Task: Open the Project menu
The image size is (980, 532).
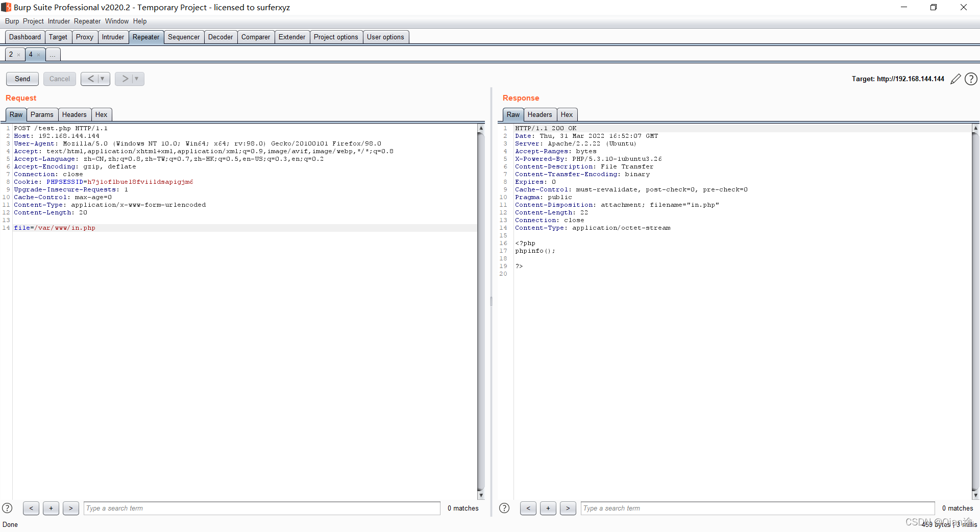Action: coord(33,21)
